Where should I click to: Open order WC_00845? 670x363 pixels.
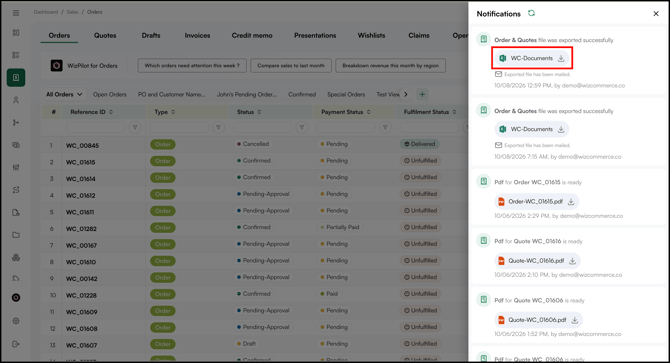pos(82,146)
